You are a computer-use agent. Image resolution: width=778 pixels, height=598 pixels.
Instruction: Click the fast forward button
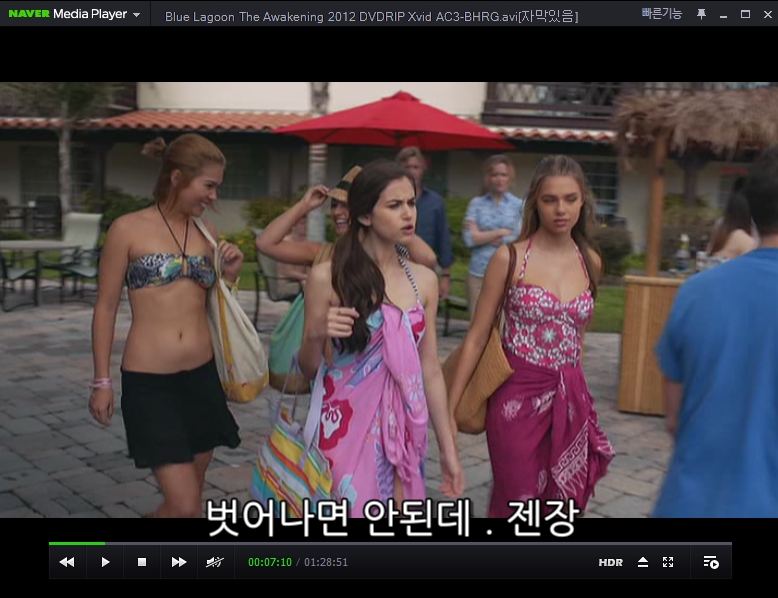[179, 562]
